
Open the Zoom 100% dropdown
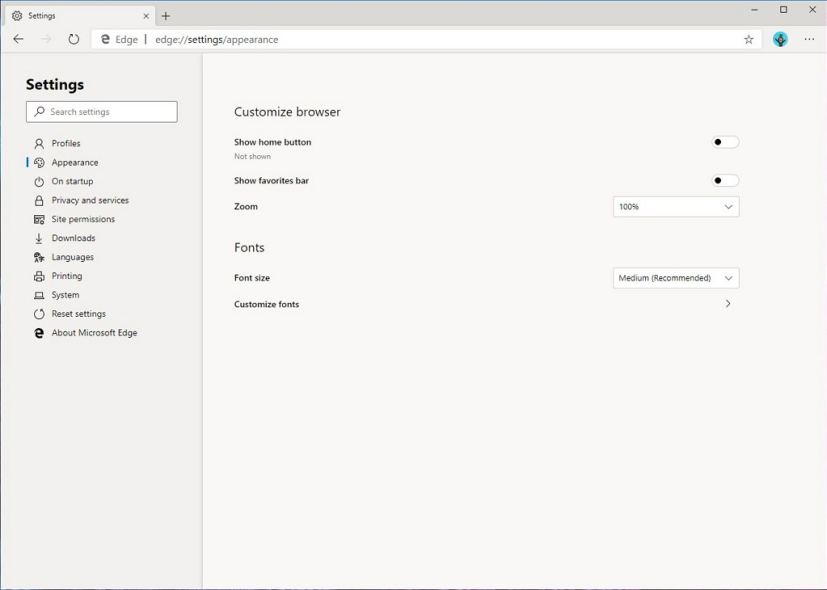click(x=676, y=207)
